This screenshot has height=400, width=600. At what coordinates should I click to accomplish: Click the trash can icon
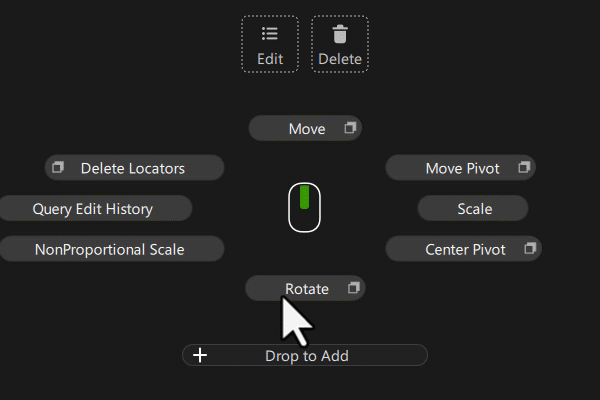340,34
